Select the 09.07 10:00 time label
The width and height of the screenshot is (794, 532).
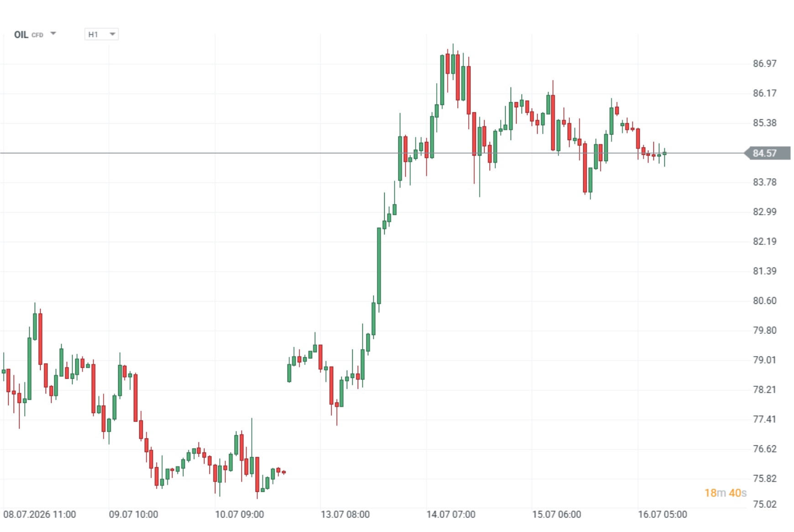point(133,515)
